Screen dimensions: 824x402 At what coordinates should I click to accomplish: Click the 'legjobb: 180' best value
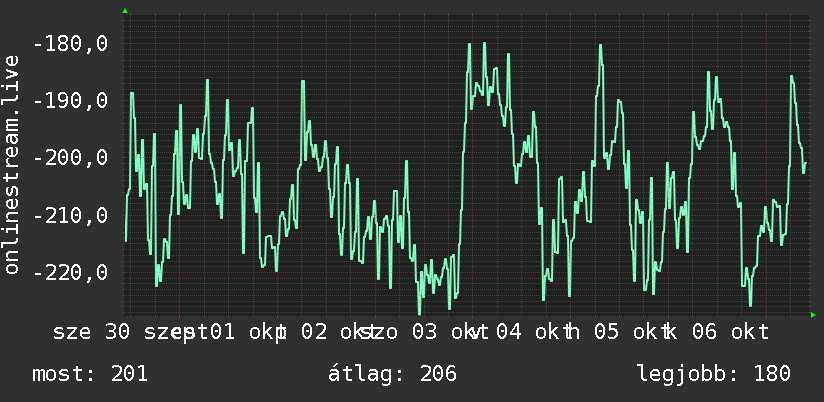pos(714,374)
